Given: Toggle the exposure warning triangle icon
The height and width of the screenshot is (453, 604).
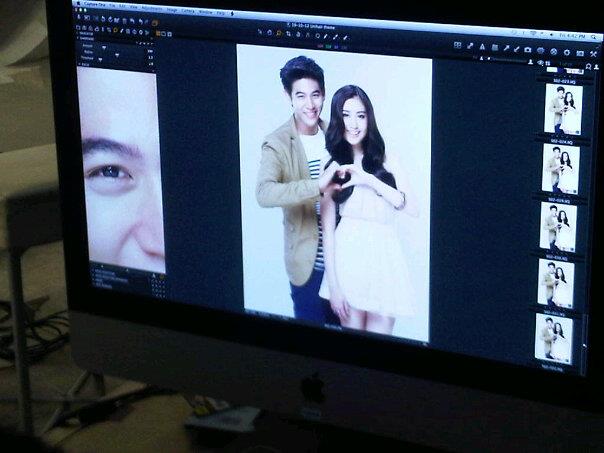Looking at the screenshot, I should (482, 47).
